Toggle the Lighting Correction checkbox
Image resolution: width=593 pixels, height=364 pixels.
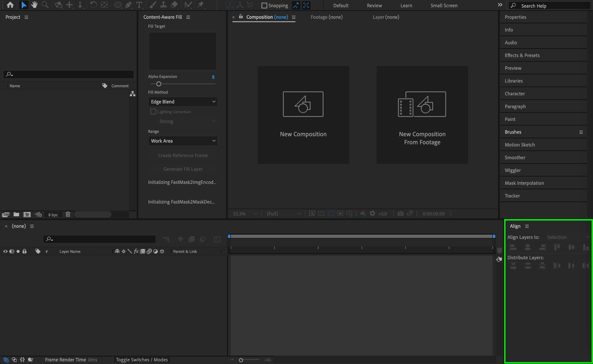tap(153, 112)
